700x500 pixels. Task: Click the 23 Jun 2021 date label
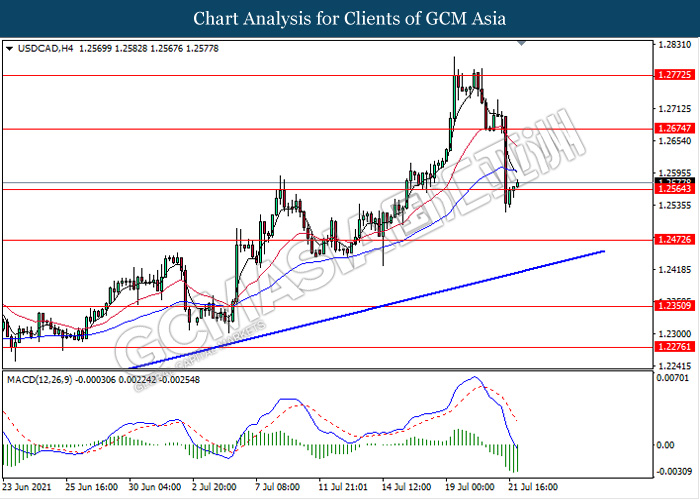pos(27,487)
